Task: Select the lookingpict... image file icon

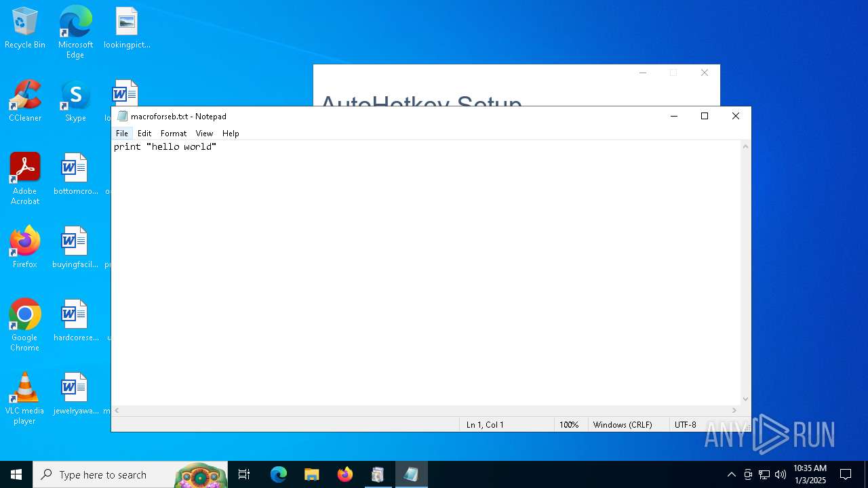Action: coord(127,28)
